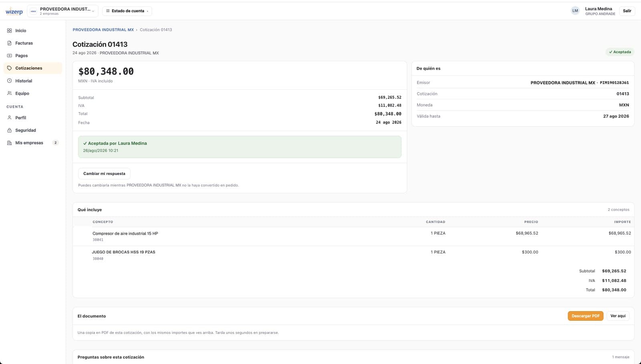Click the CONCEPTO column header
641x364 pixels.
[x=103, y=222]
